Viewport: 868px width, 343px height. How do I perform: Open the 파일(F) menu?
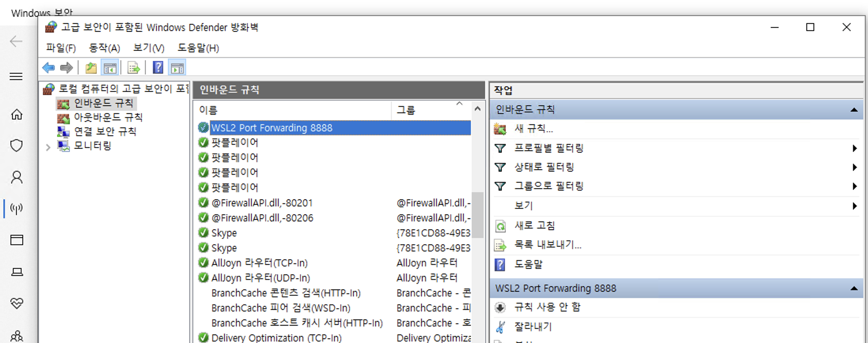(61, 48)
